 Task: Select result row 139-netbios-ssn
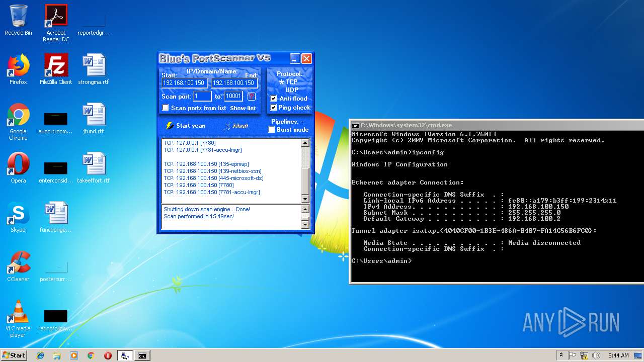tap(212, 171)
